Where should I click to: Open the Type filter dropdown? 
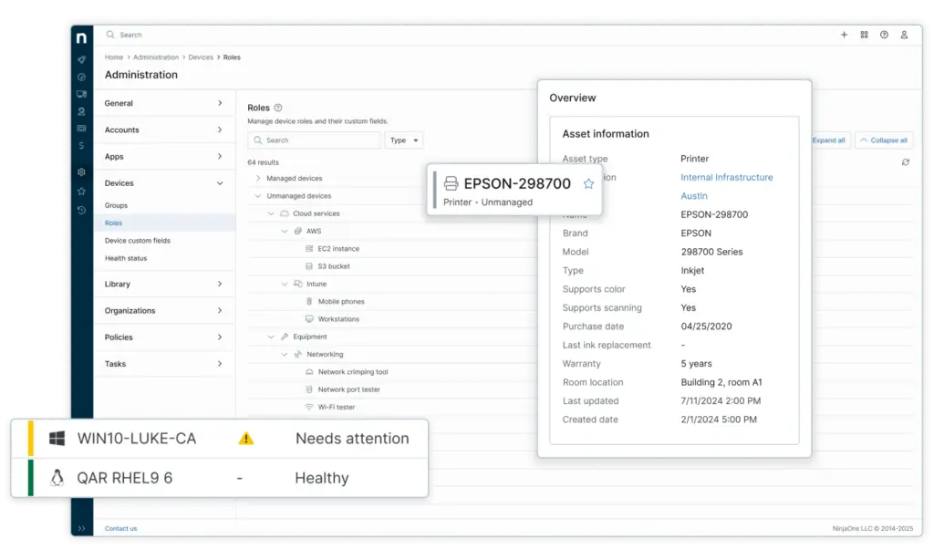click(404, 140)
